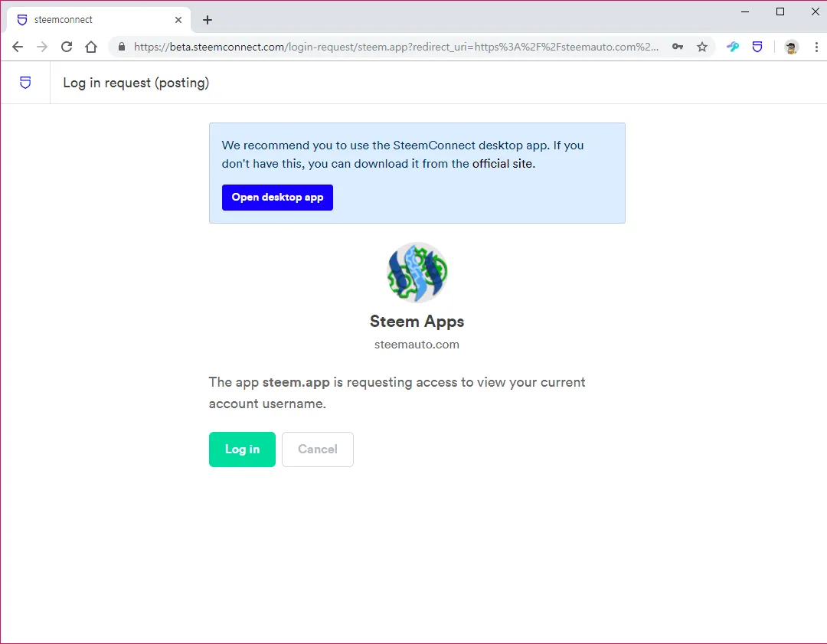
Task: Close the steemconnect tab
Action: (x=178, y=20)
